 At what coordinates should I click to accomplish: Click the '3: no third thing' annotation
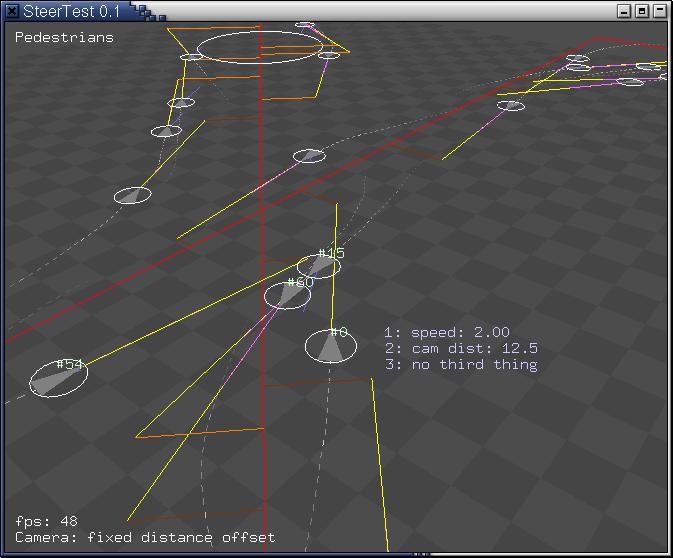[461, 364]
